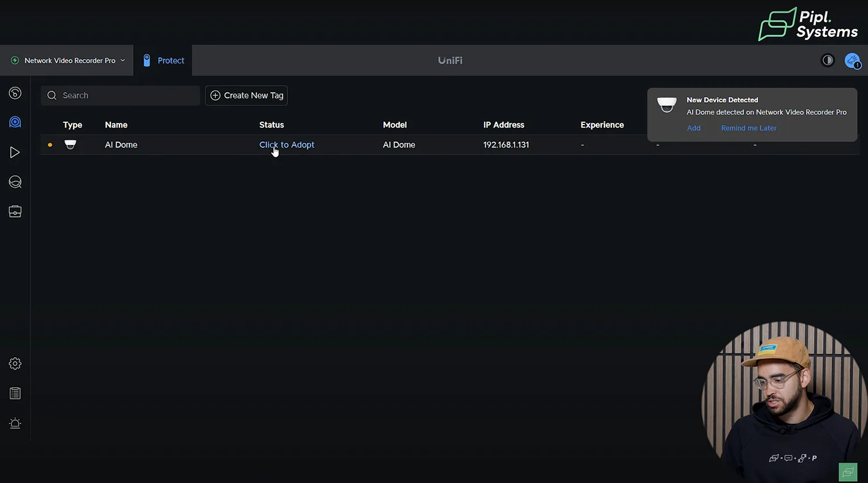Image resolution: width=868 pixels, height=483 pixels.
Task: Click the Create New Tag button
Action: tap(246, 95)
